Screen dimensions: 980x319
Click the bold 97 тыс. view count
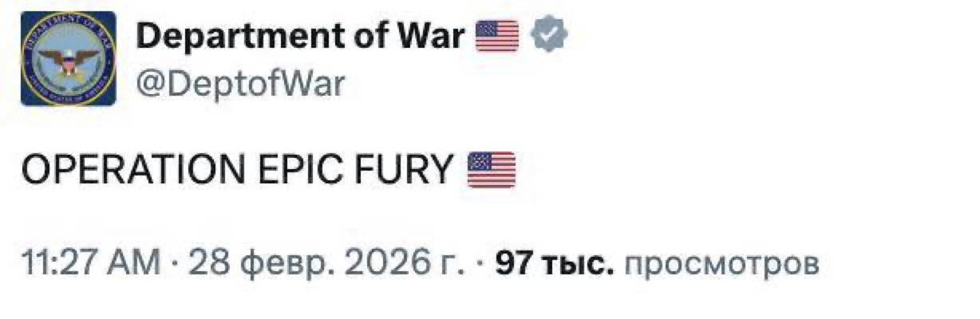coord(555,262)
